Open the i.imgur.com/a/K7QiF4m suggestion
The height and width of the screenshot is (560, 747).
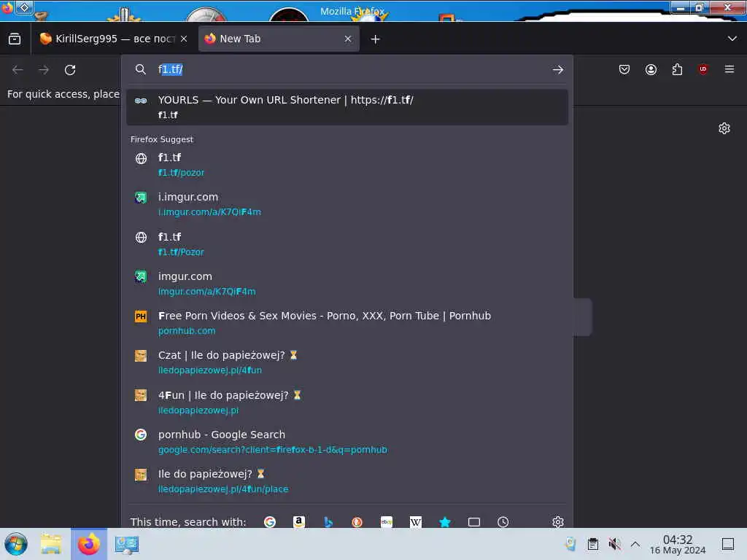(347, 204)
